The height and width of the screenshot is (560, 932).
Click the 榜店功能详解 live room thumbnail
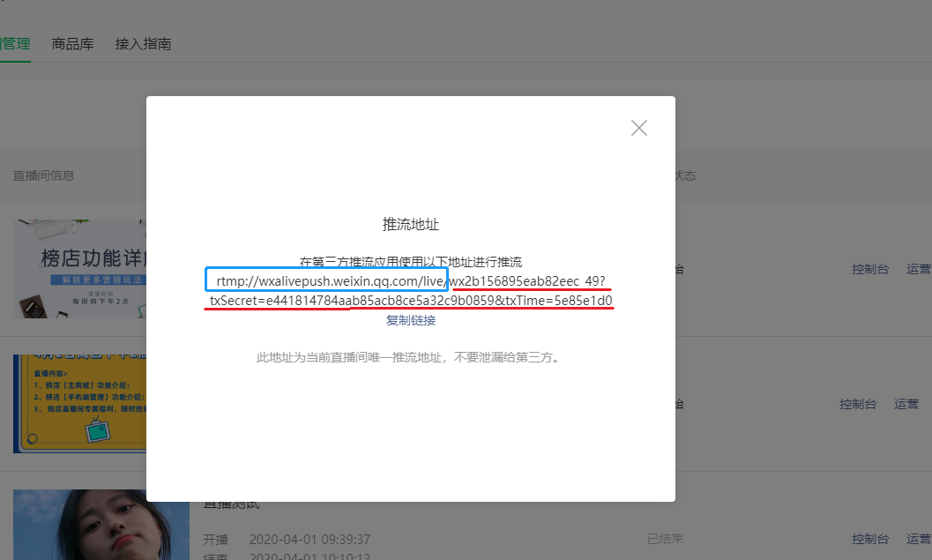coord(79,269)
